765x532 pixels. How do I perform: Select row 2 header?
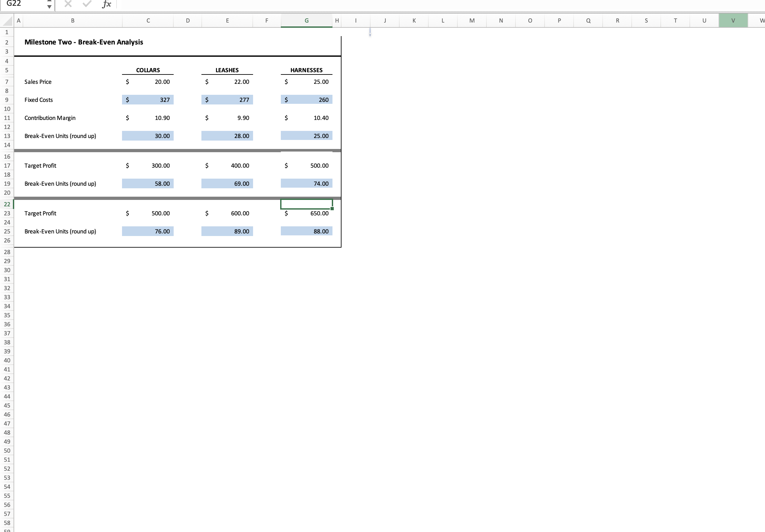point(7,42)
